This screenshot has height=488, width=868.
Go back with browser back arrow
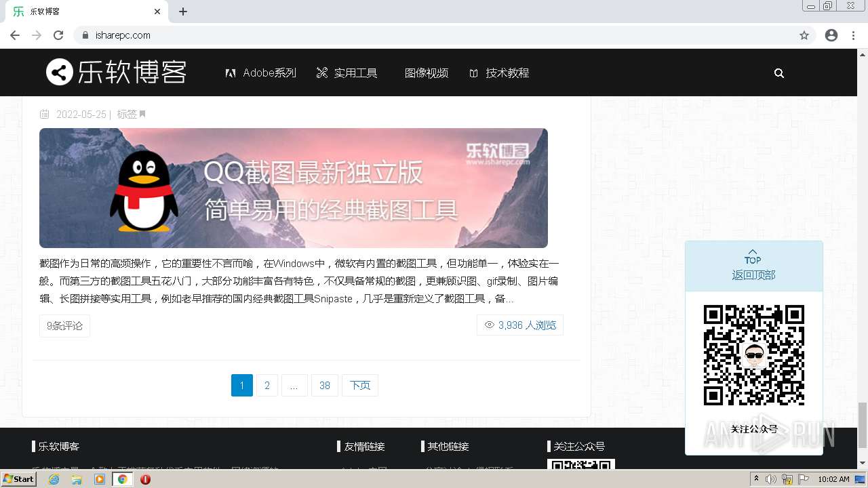15,35
